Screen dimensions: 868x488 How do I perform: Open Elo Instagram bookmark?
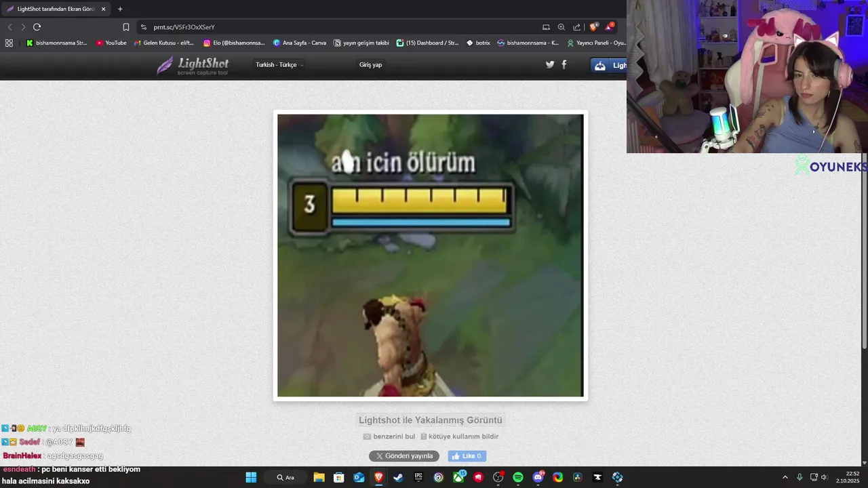click(234, 43)
